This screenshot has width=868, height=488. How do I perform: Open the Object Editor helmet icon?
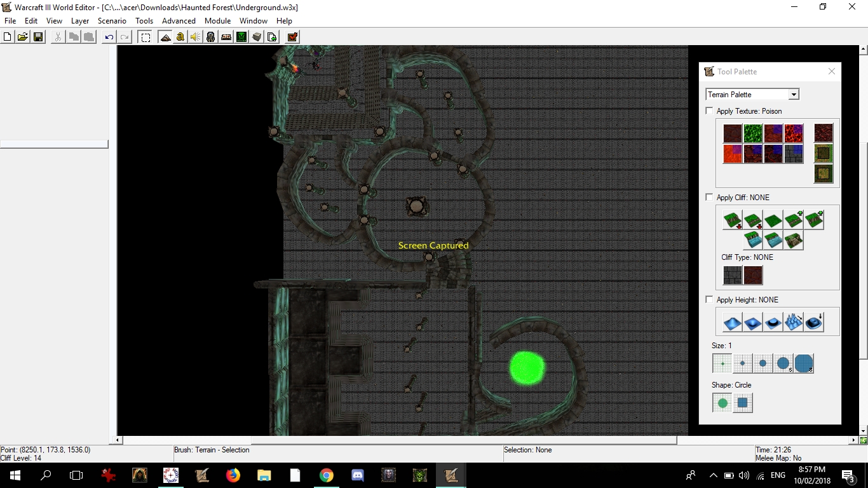click(211, 37)
